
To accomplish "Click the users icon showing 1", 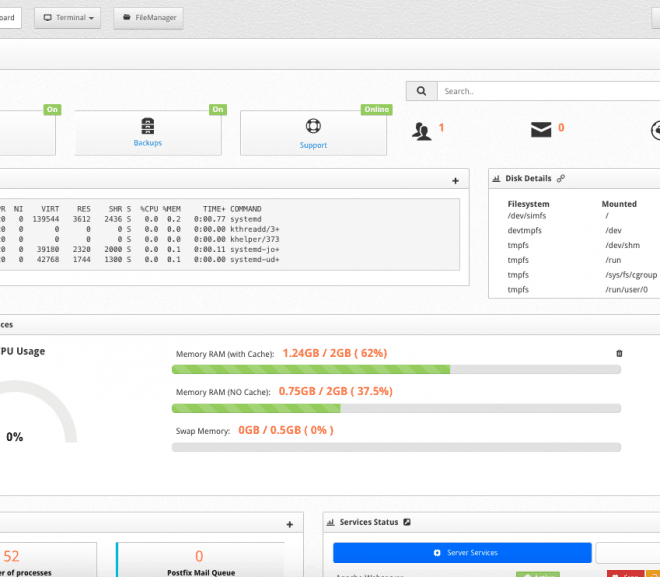I will (x=421, y=131).
